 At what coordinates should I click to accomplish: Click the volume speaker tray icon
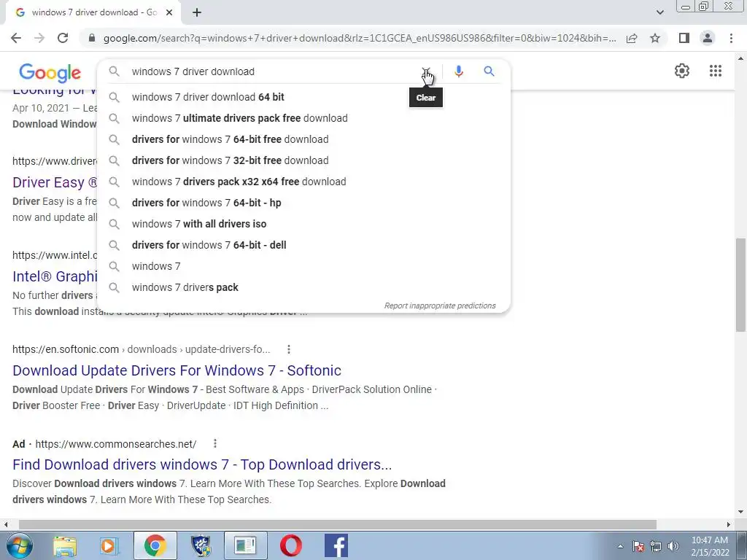coord(673,547)
